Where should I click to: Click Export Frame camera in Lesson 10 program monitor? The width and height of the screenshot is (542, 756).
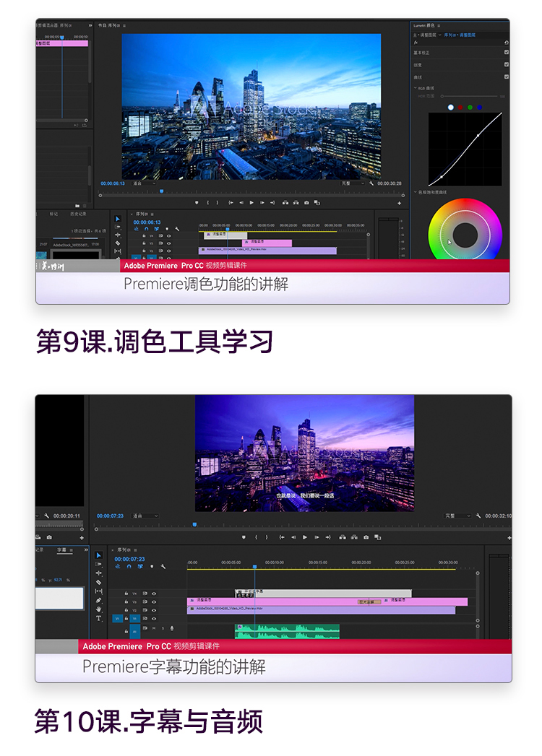click(366, 537)
